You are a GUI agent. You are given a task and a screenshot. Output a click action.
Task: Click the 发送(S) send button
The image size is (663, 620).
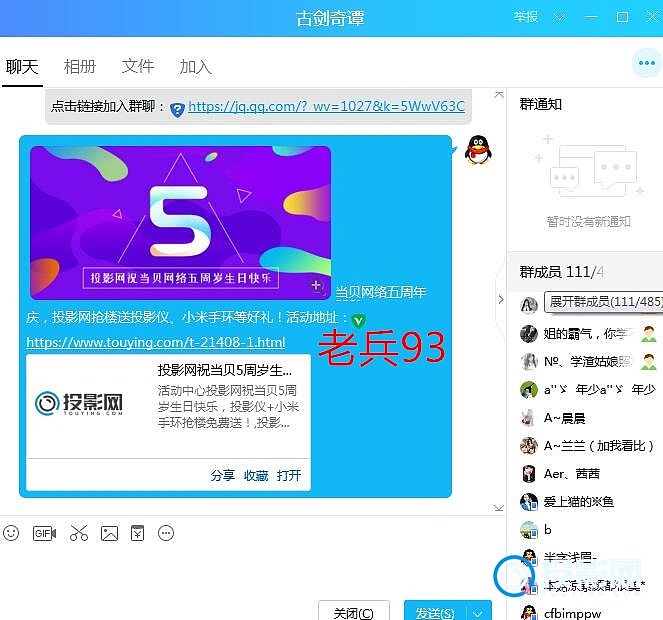(x=435, y=612)
